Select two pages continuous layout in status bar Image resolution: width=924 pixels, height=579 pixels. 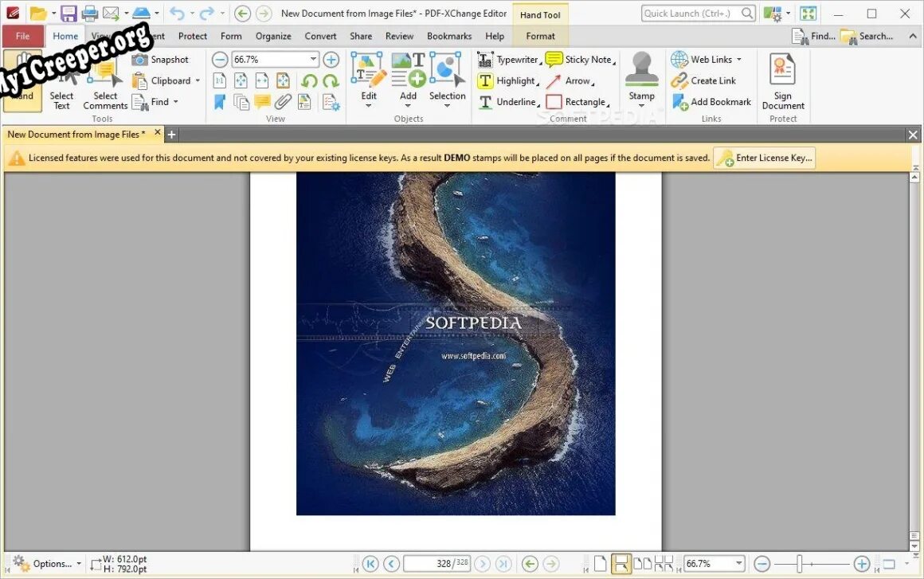pos(664,564)
